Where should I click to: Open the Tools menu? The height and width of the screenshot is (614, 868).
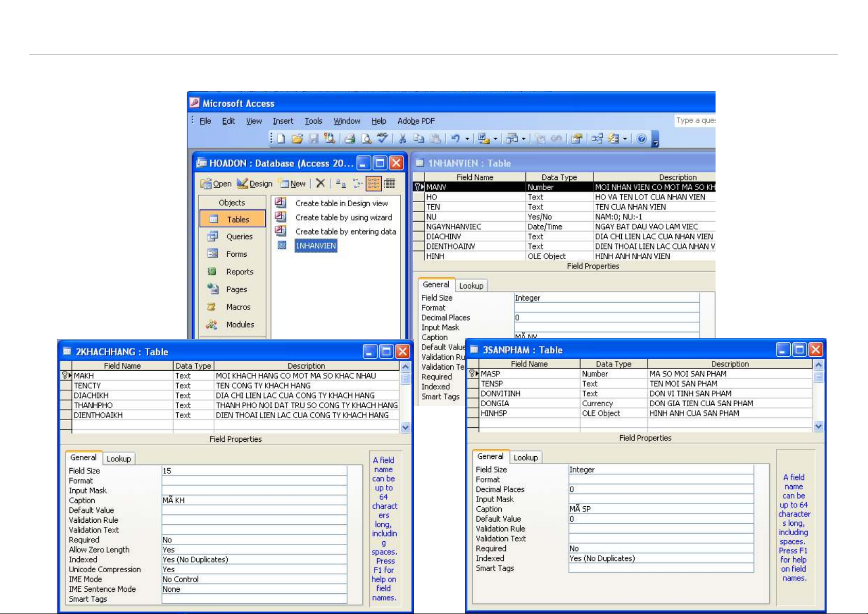(x=313, y=121)
